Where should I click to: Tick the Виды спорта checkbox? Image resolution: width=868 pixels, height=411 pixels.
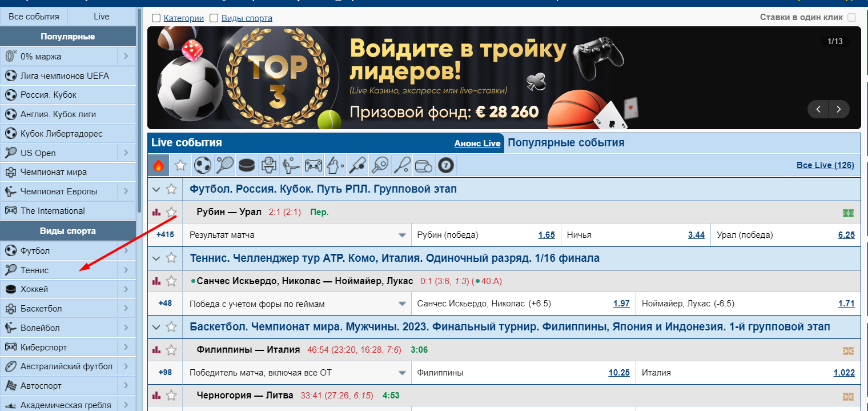[214, 18]
